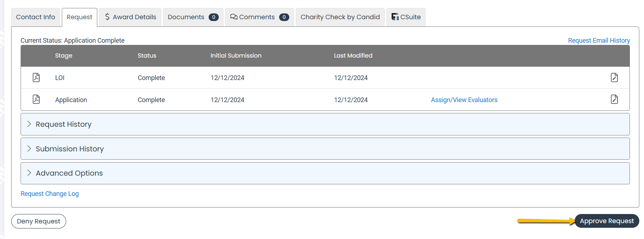
Task: Open Charity Check by Candid tab
Action: [x=340, y=17]
